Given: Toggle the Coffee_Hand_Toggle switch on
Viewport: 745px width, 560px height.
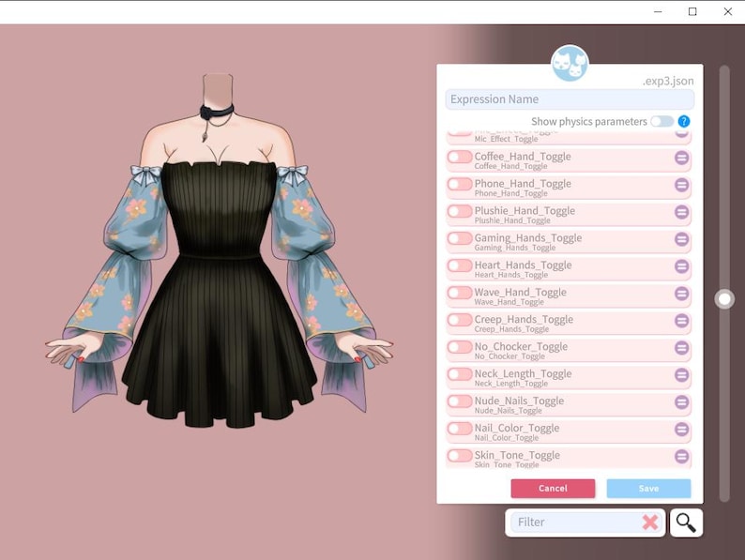Looking at the screenshot, I should [460, 157].
